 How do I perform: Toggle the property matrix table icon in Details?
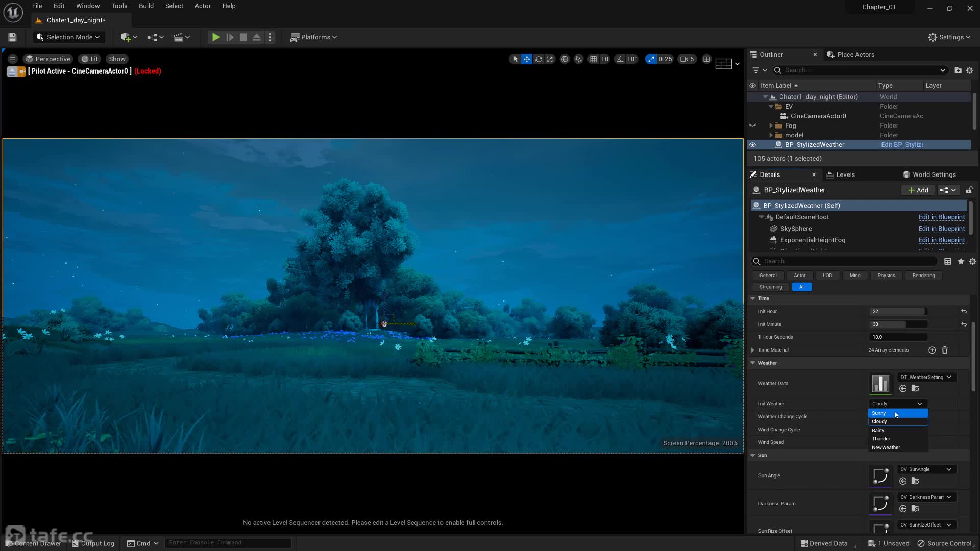click(948, 261)
